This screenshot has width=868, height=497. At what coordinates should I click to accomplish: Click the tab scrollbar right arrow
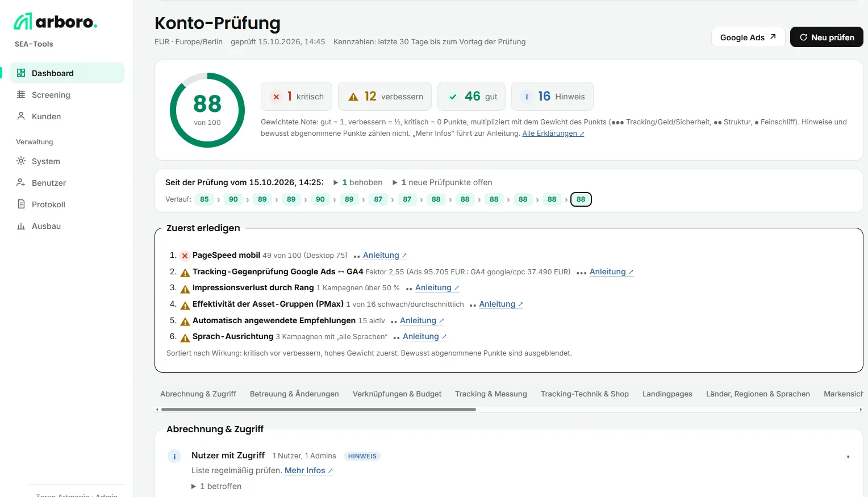coord(861,410)
